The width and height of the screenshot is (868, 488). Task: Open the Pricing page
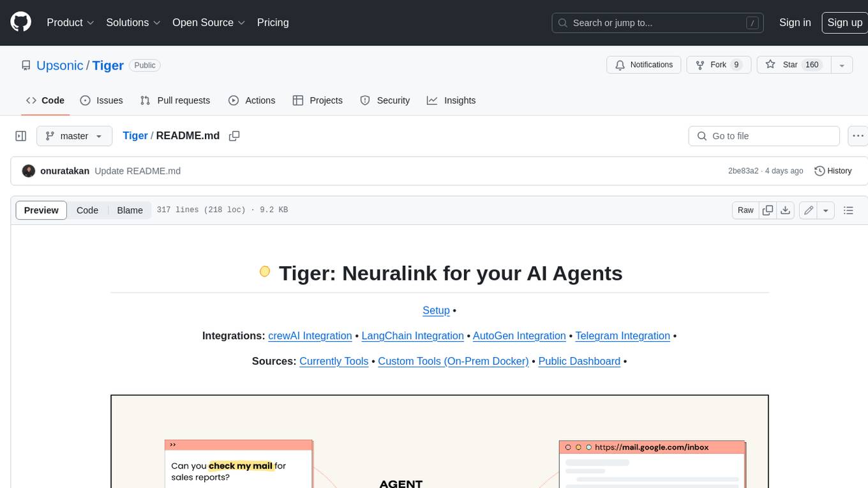(x=273, y=22)
